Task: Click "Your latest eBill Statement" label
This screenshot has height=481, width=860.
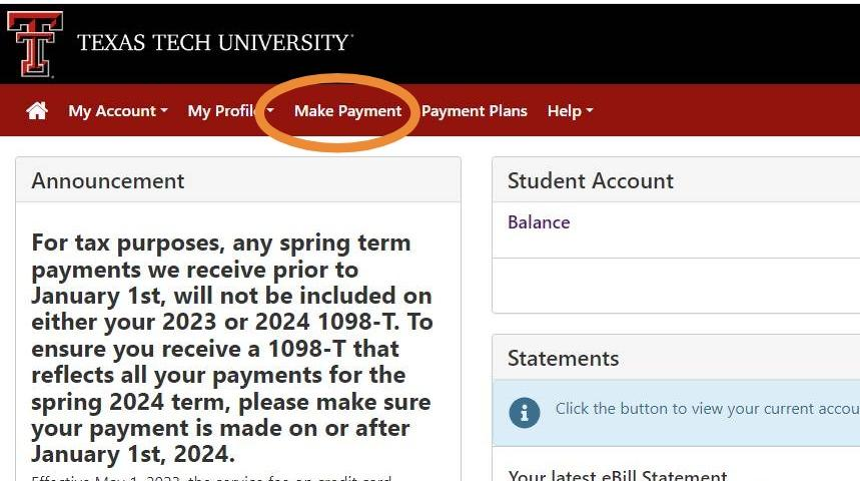Action: (x=617, y=475)
